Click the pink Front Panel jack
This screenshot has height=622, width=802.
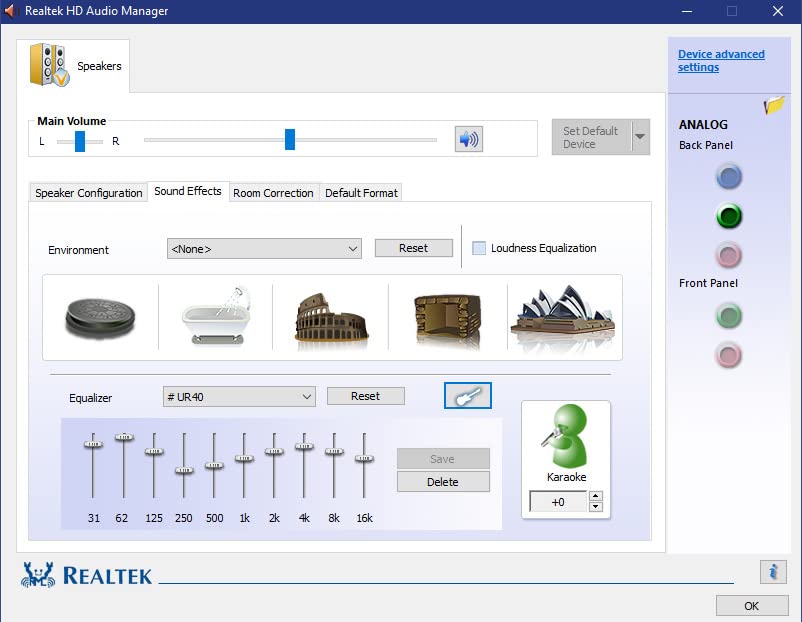[x=729, y=354]
